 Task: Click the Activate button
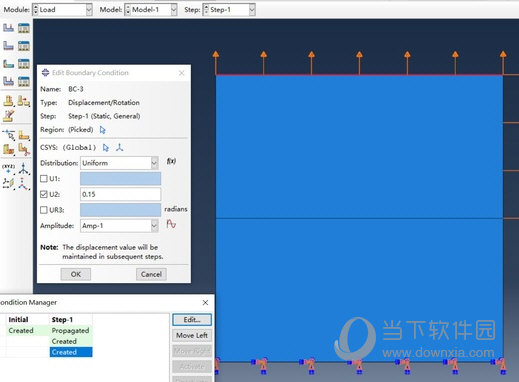(192, 367)
